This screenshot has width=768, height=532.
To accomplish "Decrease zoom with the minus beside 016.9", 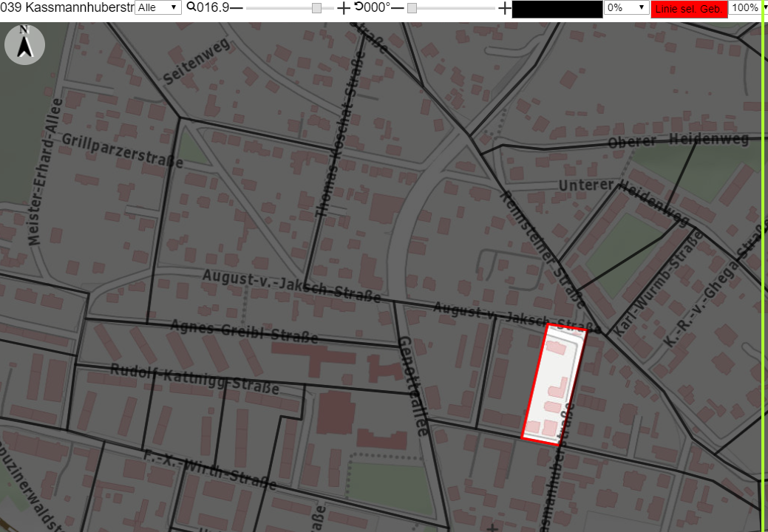I will click(237, 8).
